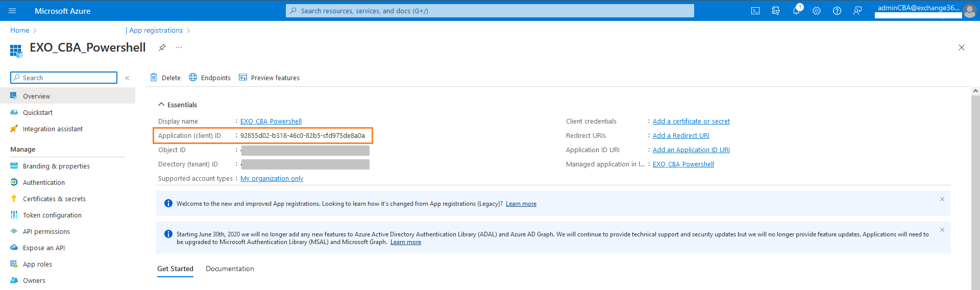This screenshot has height=290, width=980.
Task: Collapse the left navigation menu
Action: [127, 78]
